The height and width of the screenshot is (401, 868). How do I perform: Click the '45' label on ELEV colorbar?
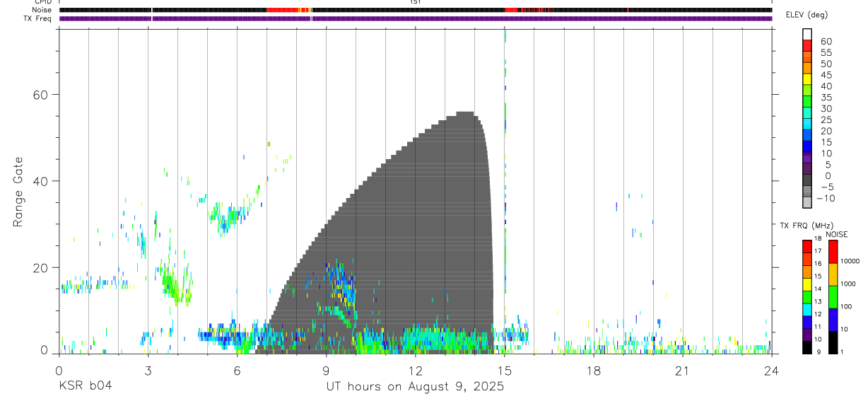pos(825,75)
